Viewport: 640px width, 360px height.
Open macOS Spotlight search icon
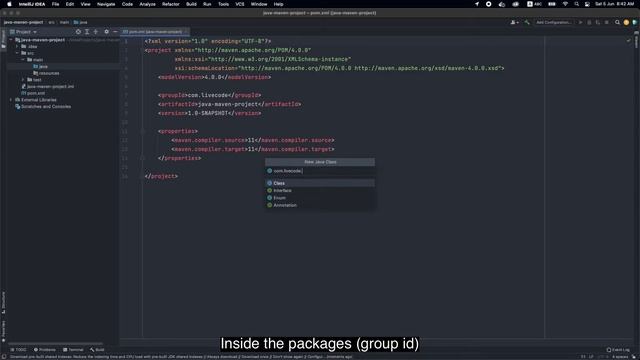[576, 4]
